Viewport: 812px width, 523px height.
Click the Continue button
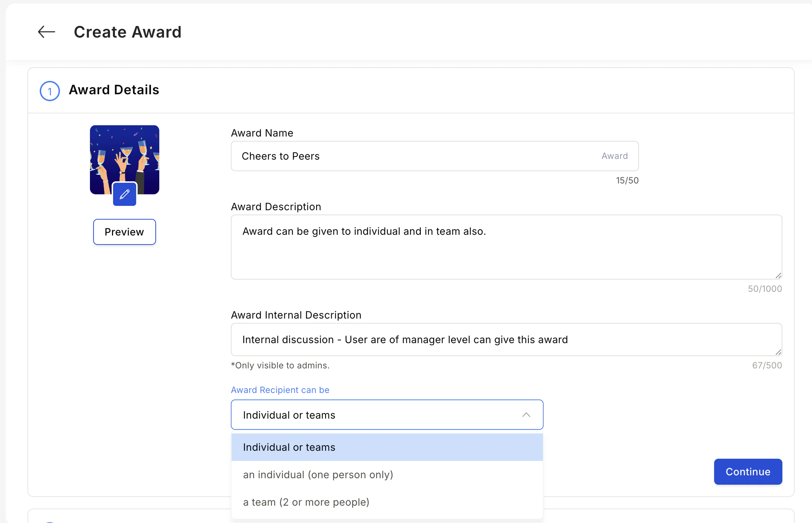coord(748,472)
